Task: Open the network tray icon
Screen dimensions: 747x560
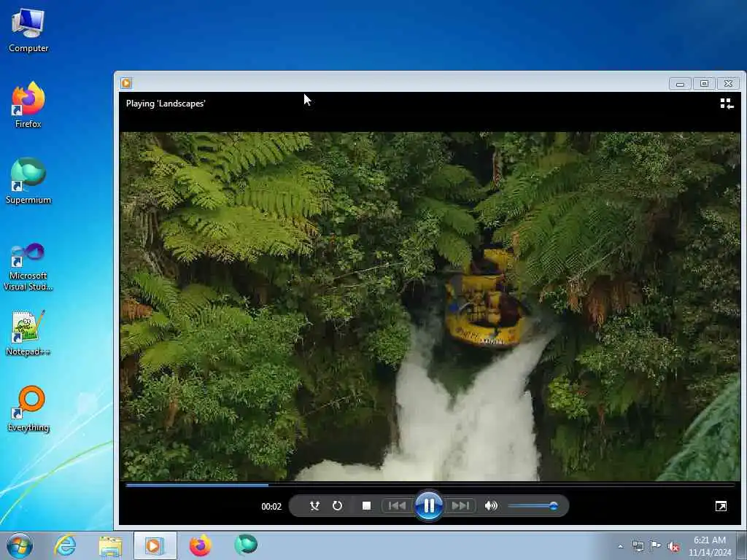Action: click(638, 546)
